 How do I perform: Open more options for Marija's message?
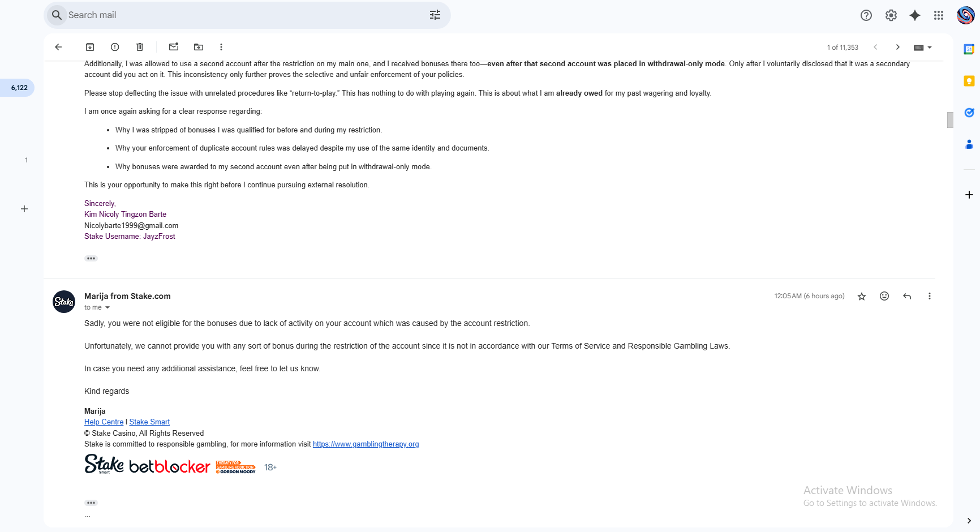tap(930, 296)
